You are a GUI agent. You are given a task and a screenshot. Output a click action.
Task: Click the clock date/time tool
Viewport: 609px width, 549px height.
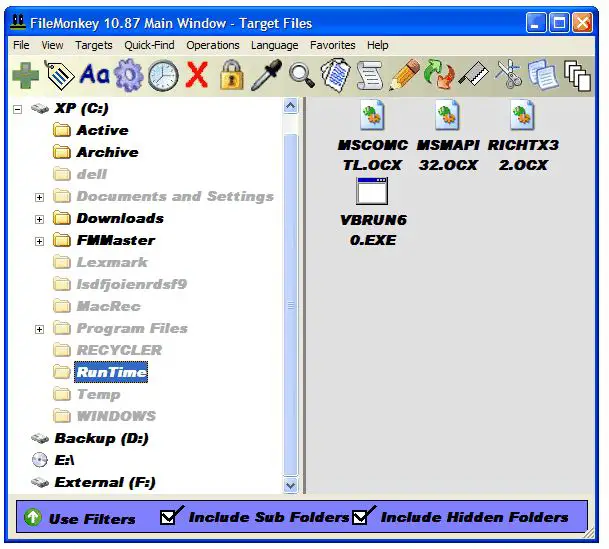[x=163, y=76]
